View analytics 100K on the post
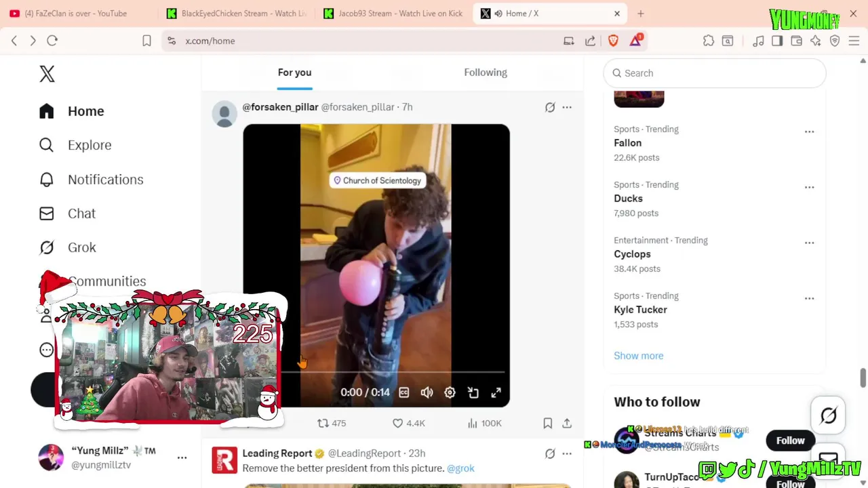This screenshot has height=488, width=868. [484, 423]
